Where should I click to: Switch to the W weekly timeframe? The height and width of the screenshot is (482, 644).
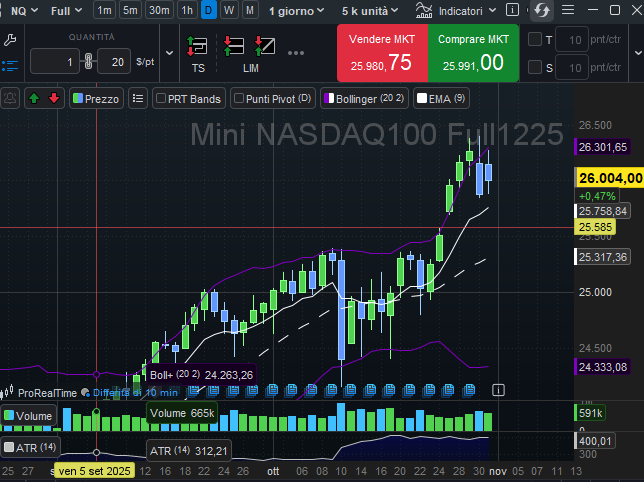coord(229,10)
